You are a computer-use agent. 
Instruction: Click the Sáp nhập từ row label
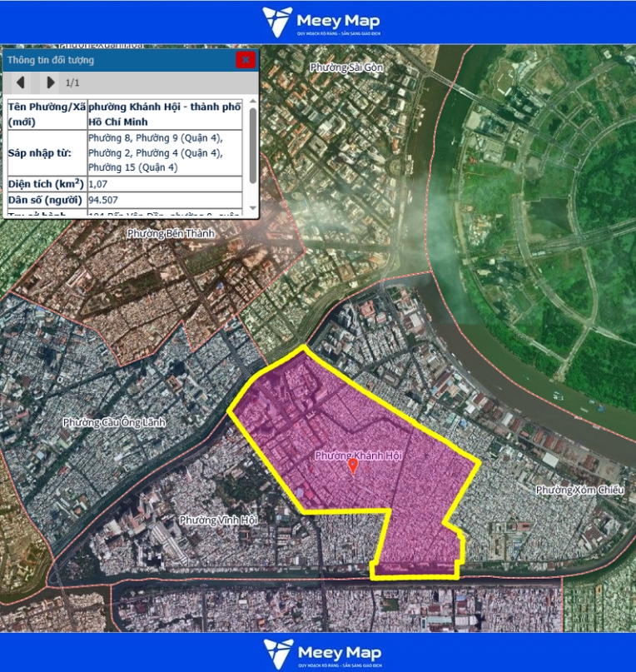click(x=40, y=153)
